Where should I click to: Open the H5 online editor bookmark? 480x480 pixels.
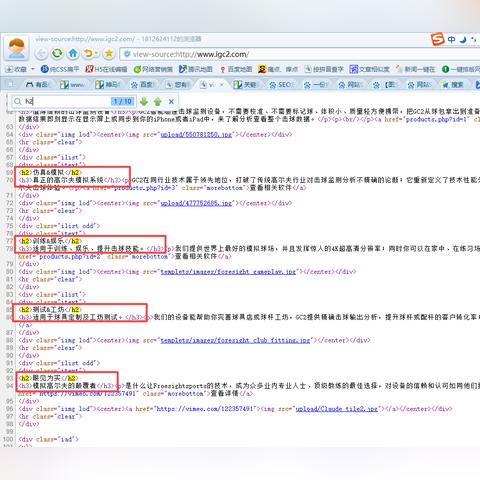(x=106, y=69)
